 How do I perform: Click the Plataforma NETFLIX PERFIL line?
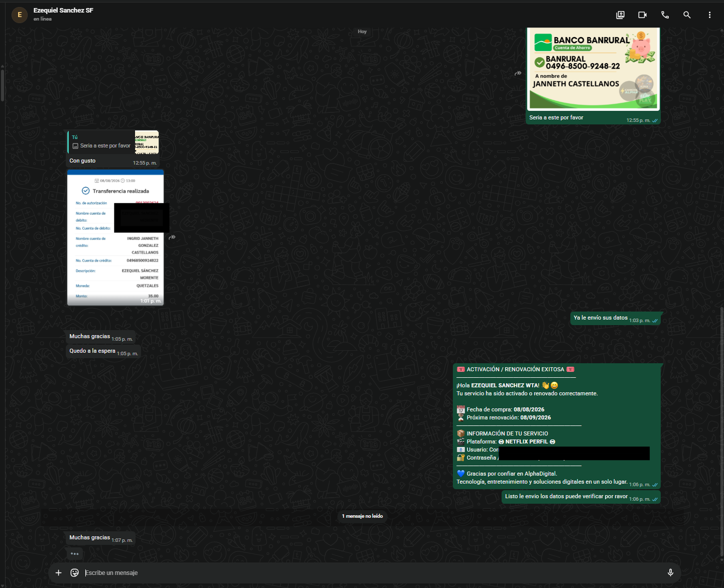click(x=506, y=442)
